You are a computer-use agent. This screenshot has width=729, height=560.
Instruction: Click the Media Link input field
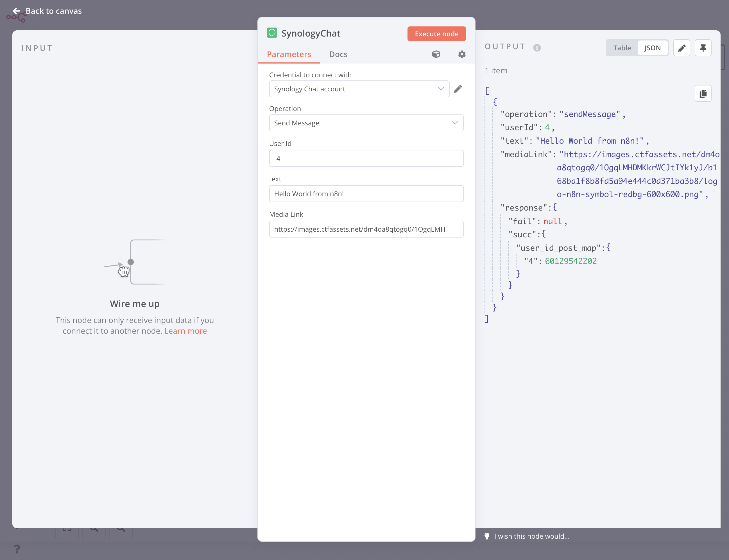(366, 229)
